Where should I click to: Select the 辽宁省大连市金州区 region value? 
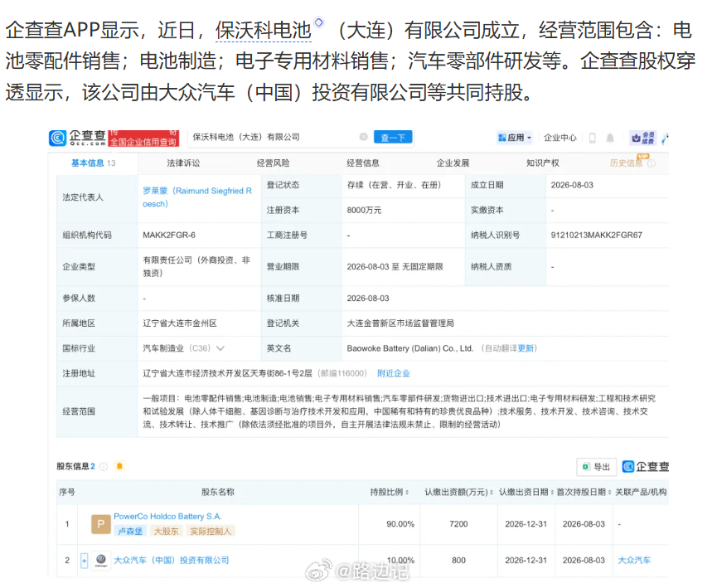pos(180,323)
